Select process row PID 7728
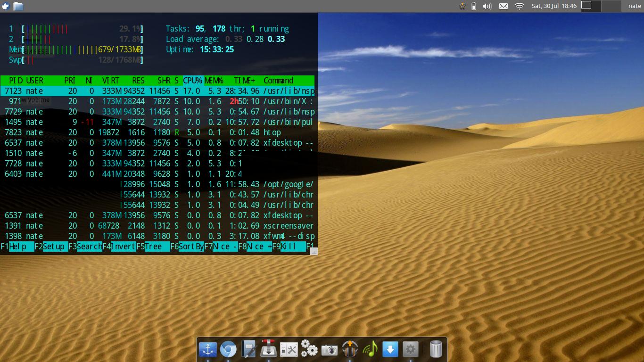644x362 pixels. (x=157, y=164)
